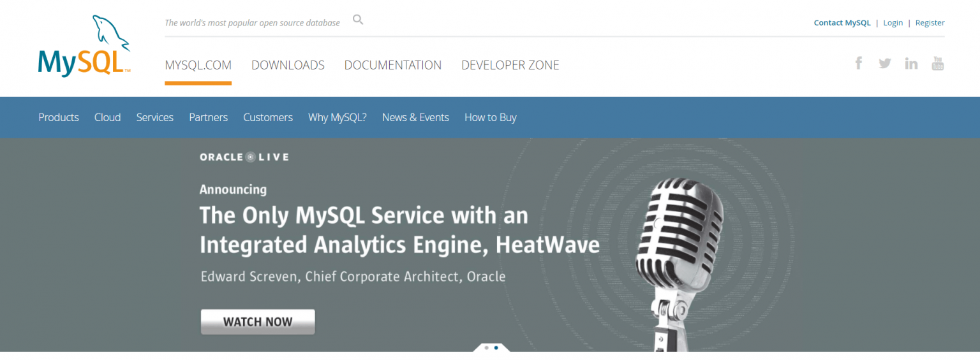Open the Cloud menu item
The width and height of the screenshot is (980, 360).
tap(107, 117)
